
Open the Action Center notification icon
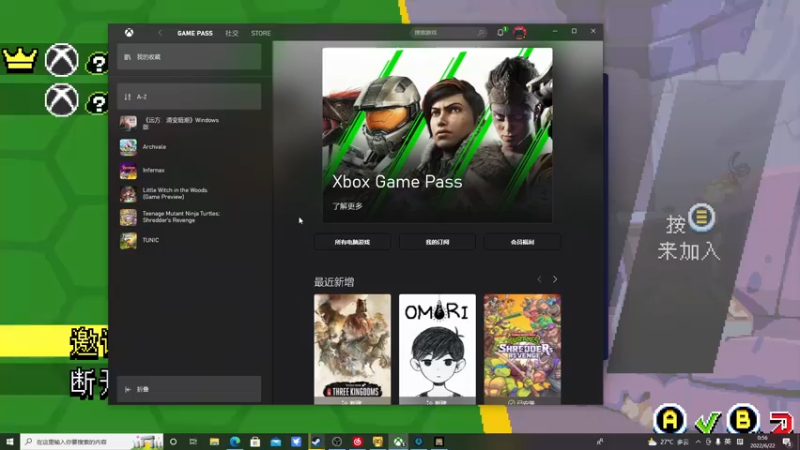(787, 442)
